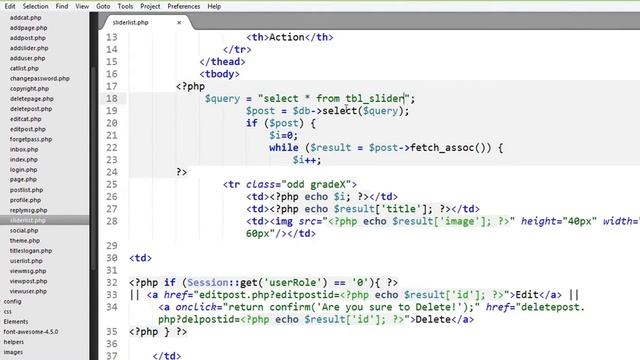
Task: Click the Delete link text in code
Action: (x=433, y=319)
